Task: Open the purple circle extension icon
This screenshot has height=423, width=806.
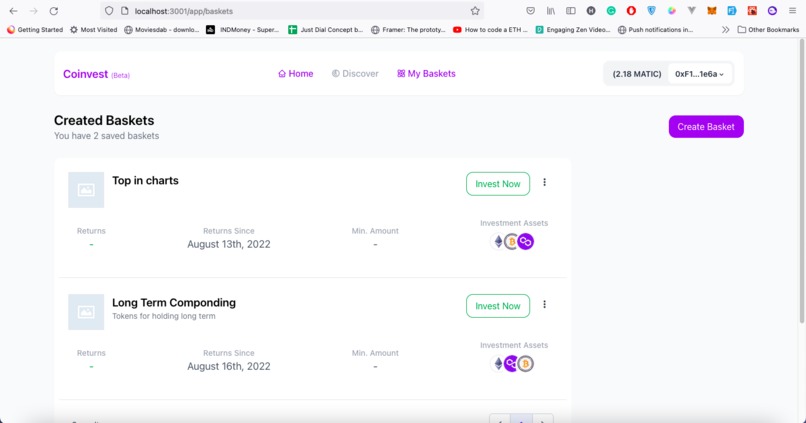Action: [x=772, y=11]
